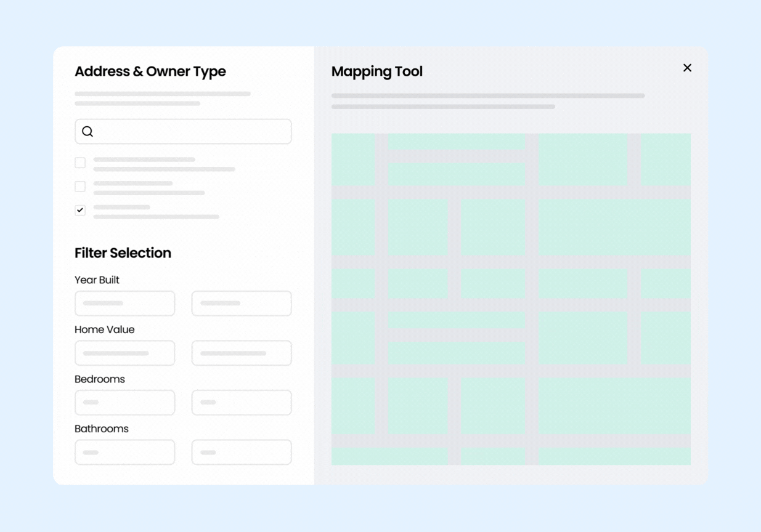This screenshot has height=532, width=761.
Task: Click the Bathrooms maximum field
Action: click(242, 452)
